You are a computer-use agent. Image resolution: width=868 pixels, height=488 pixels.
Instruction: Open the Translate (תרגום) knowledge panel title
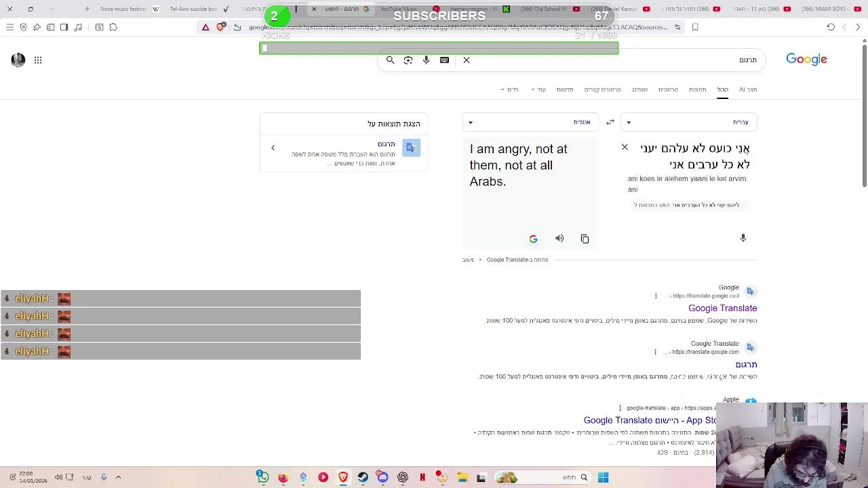pyautogui.click(x=386, y=144)
